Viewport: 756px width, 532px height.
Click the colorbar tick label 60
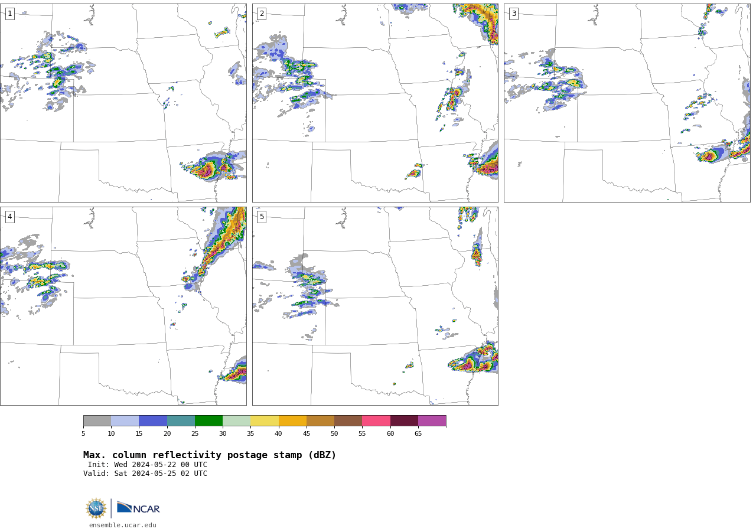point(390,434)
